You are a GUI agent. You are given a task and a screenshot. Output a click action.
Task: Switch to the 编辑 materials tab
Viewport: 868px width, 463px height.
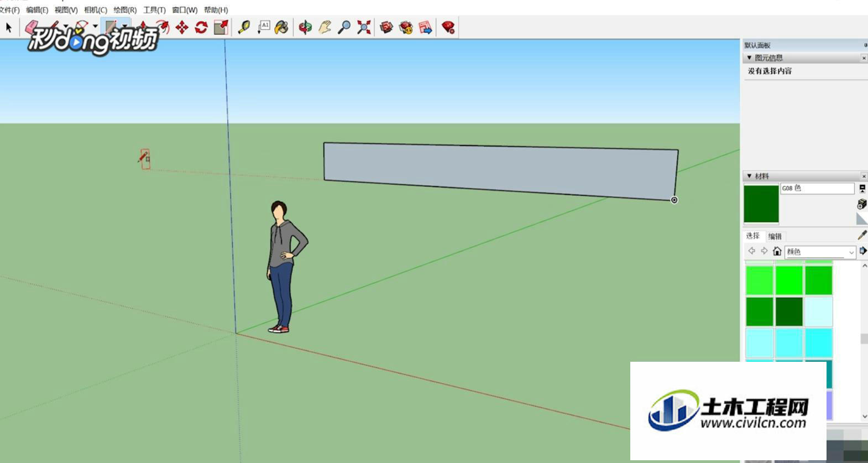pyautogui.click(x=775, y=236)
